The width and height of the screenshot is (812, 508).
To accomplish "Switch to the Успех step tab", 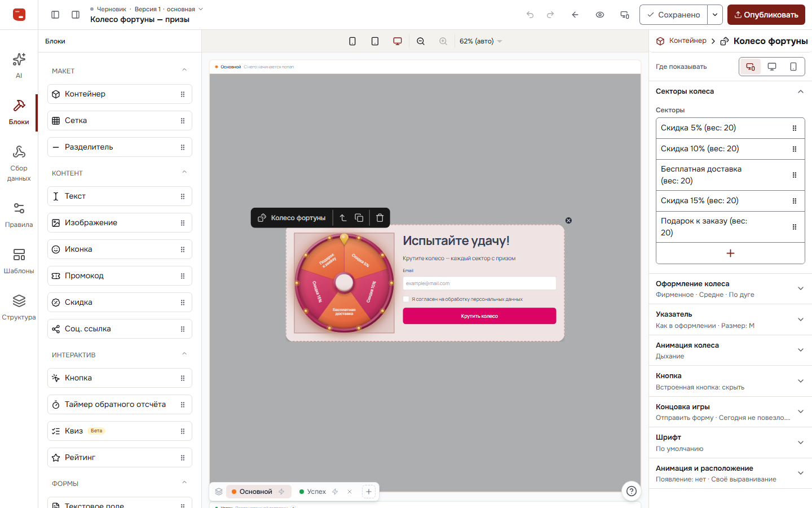I will point(312,492).
